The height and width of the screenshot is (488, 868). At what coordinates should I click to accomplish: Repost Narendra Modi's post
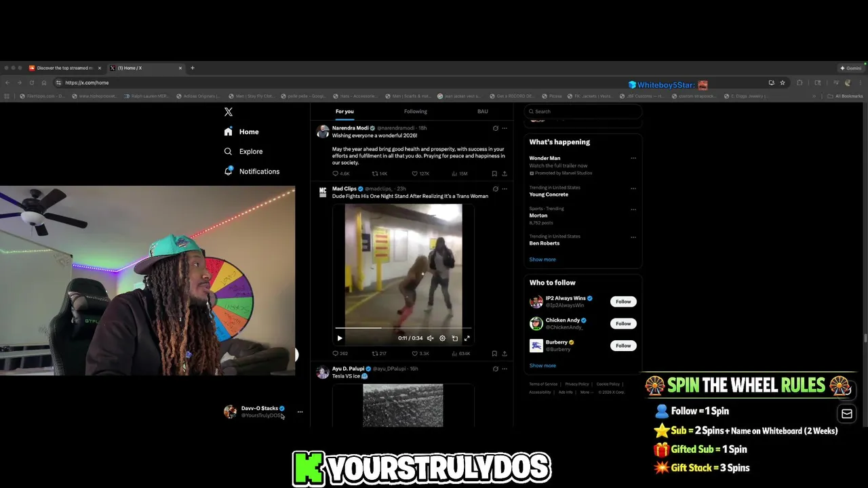(x=380, y=174)
